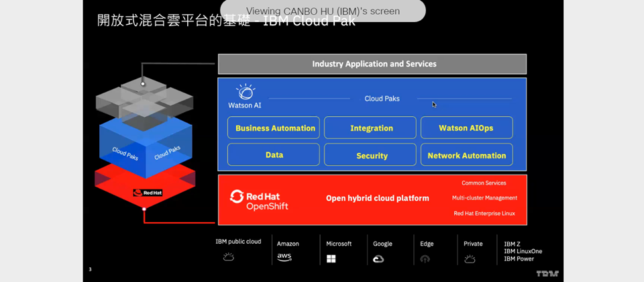Click 'Multi-cluster Management' text
The height and width of the screenshot is (282, 644).
click(484, 197)
